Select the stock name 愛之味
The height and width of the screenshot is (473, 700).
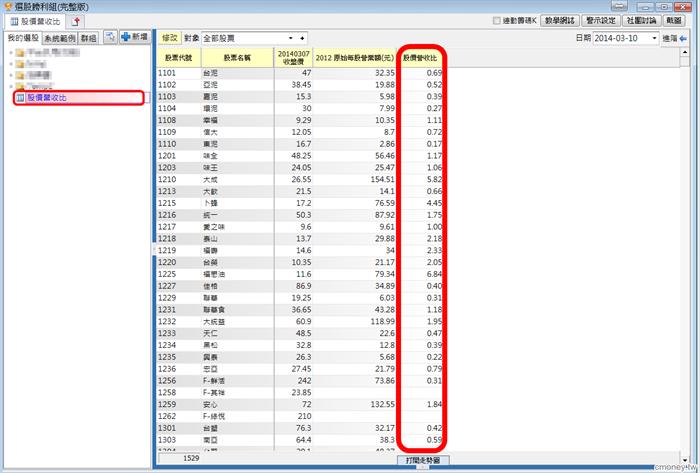[x=214, y=227]
